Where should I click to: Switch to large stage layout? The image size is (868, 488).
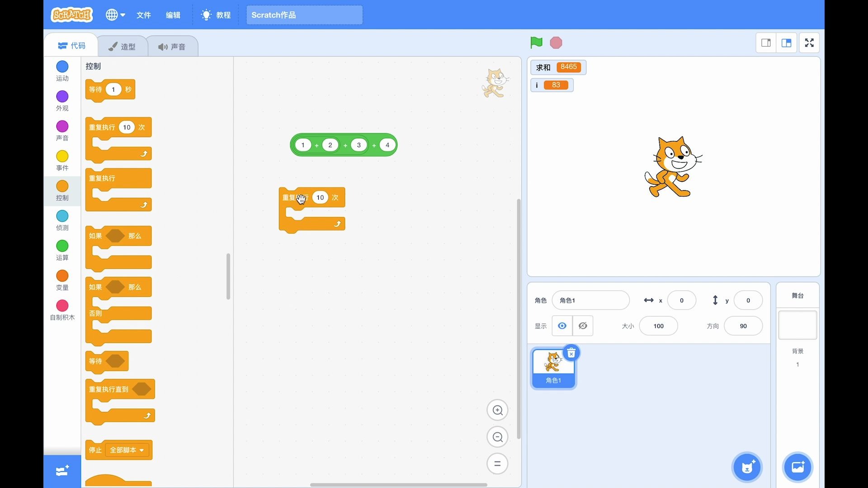(x=787, y=43)
